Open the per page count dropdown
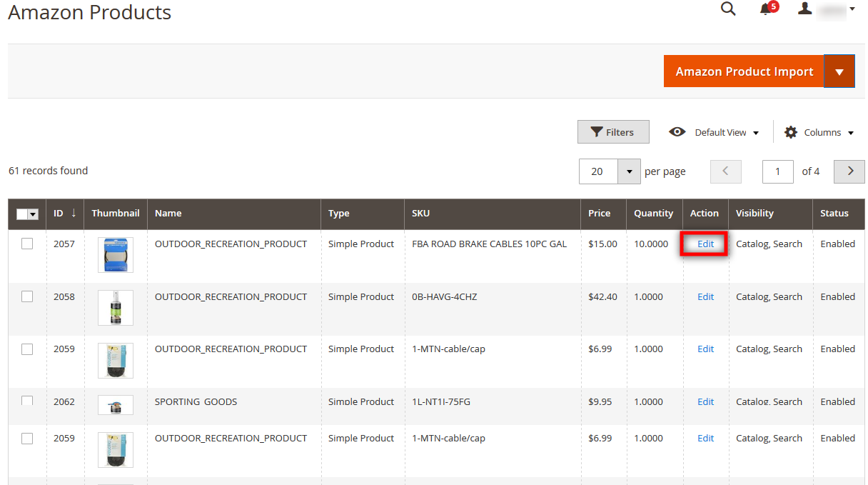The width and height of the screenshot is (868, 485). (629, 171)
